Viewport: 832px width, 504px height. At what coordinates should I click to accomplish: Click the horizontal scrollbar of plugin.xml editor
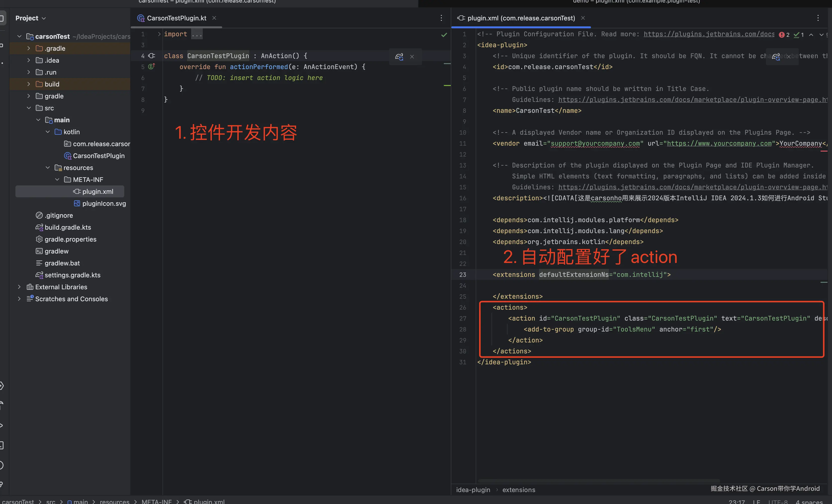[x=598, y=481]
